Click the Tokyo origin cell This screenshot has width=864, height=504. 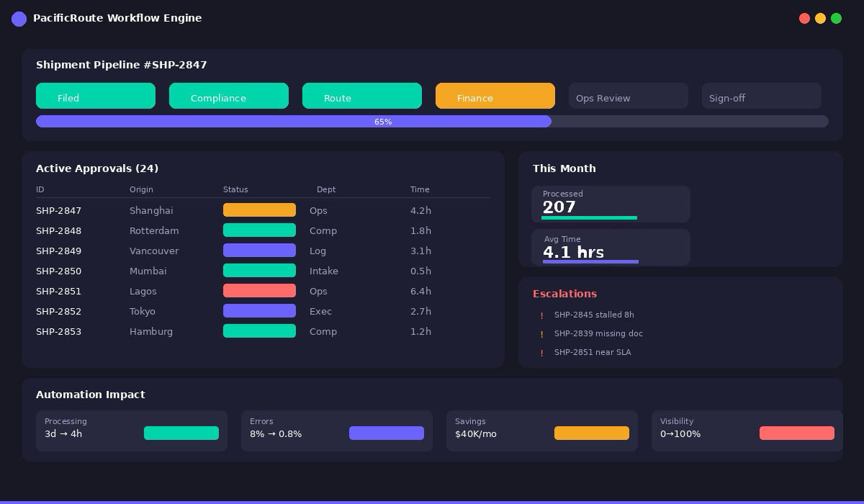[x=143, y=312]
